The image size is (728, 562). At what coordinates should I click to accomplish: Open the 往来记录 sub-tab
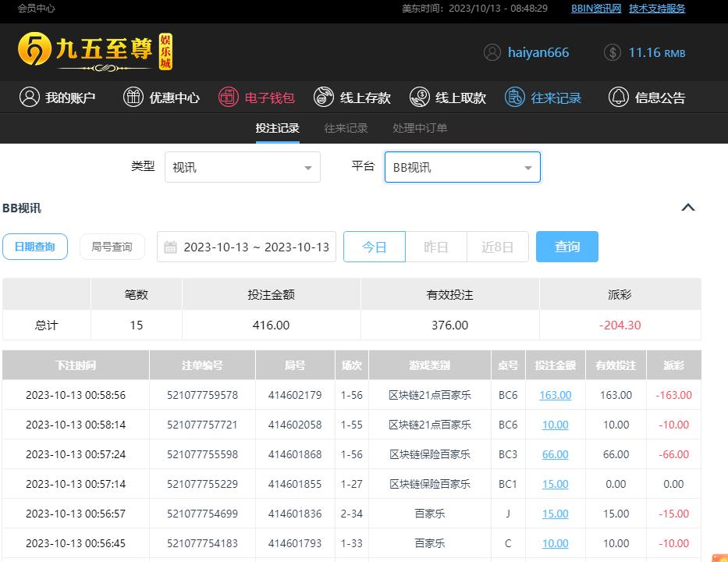pos(346,128)
